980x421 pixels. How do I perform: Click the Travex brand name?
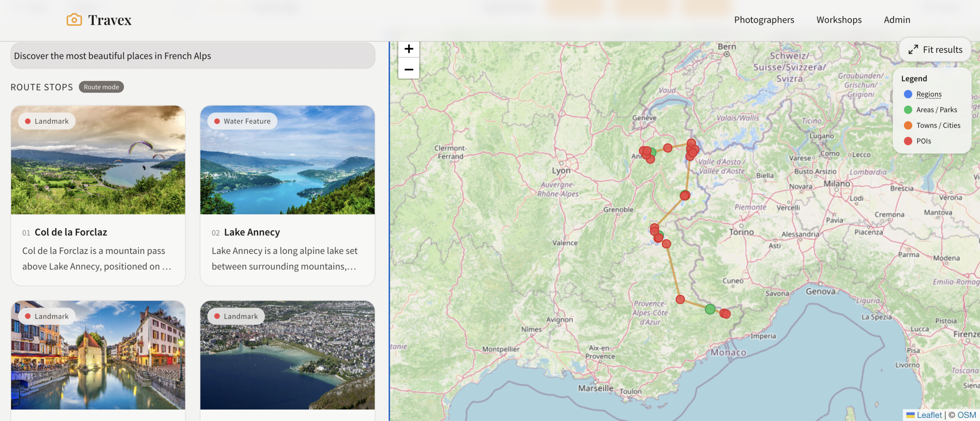click(110, 20)
